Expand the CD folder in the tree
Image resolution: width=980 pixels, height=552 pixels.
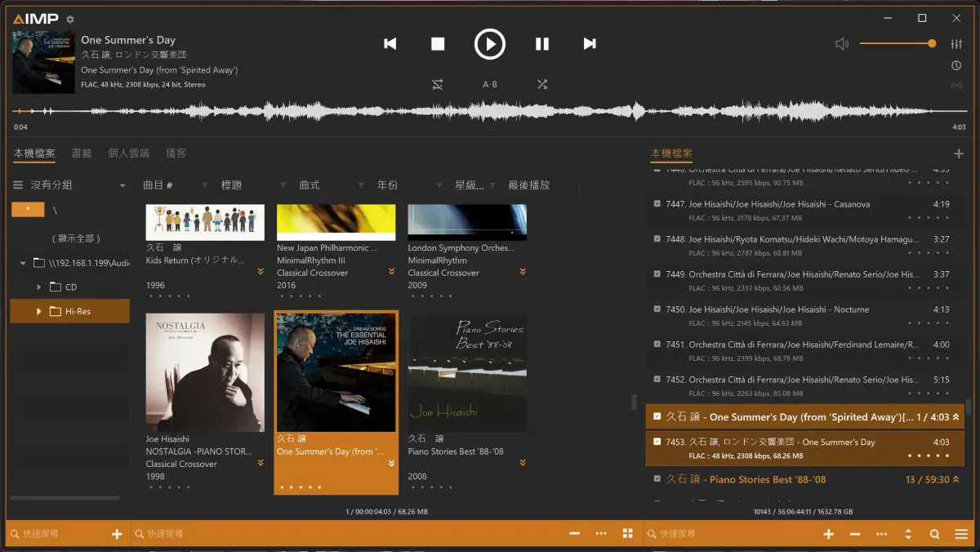click(x=39, y=287)
